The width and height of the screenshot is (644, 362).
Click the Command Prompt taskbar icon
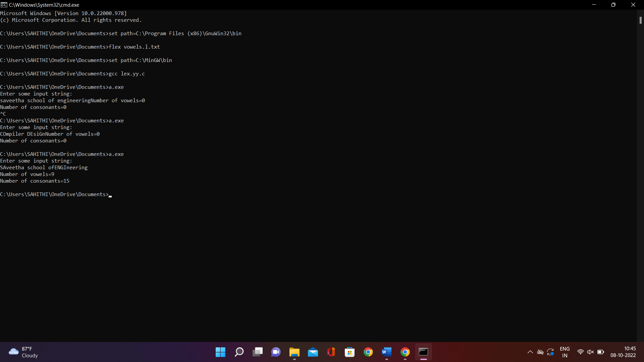[x=423, y=352]
